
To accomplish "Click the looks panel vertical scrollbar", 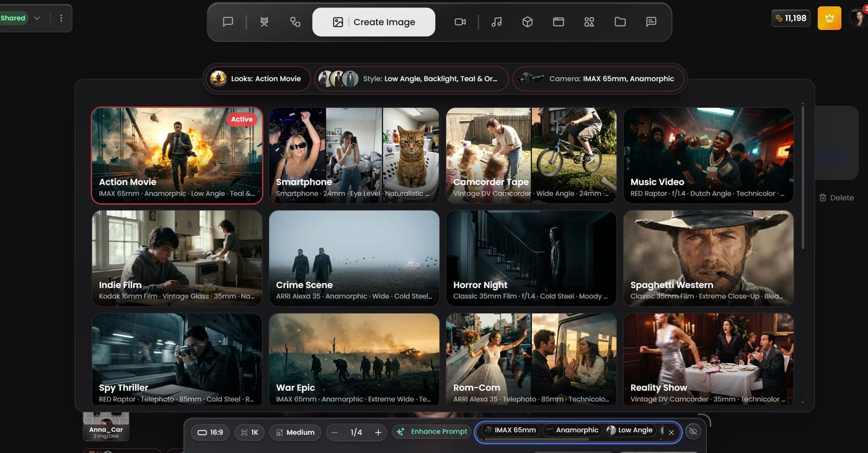I will pos(803,177).
